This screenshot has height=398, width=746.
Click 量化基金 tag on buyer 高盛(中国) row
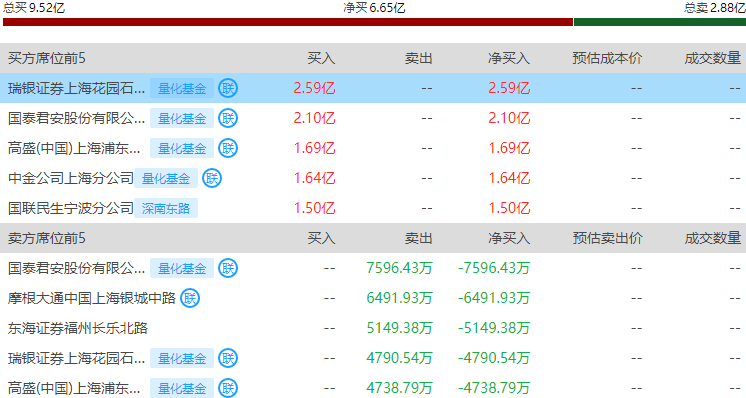click(182, 148)
